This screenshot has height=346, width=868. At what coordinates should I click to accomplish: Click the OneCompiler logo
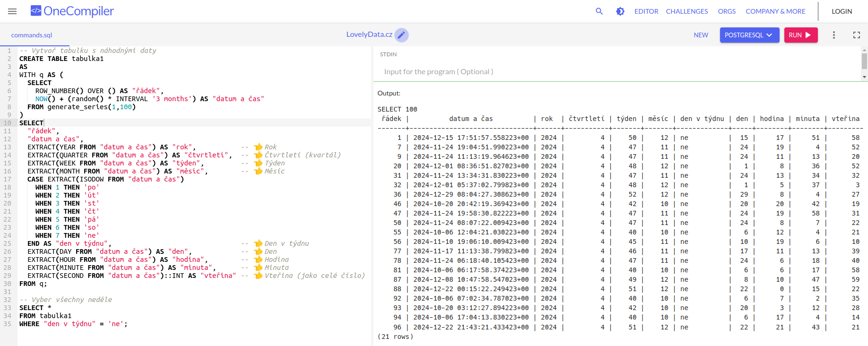click(72, 11)
